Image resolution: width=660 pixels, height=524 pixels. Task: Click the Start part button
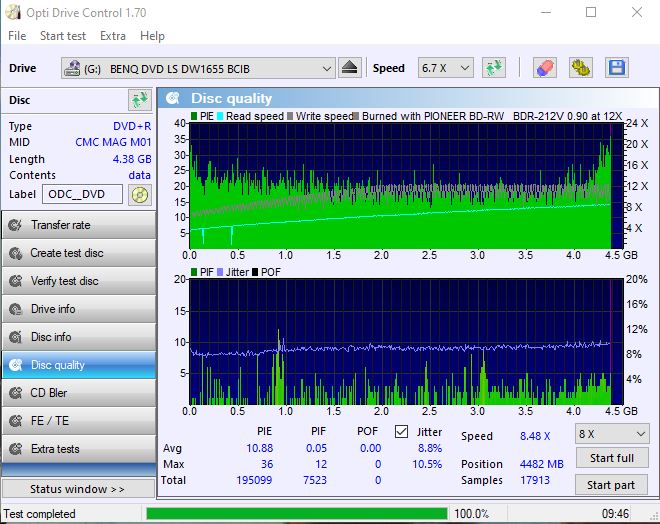click(612, 485)
